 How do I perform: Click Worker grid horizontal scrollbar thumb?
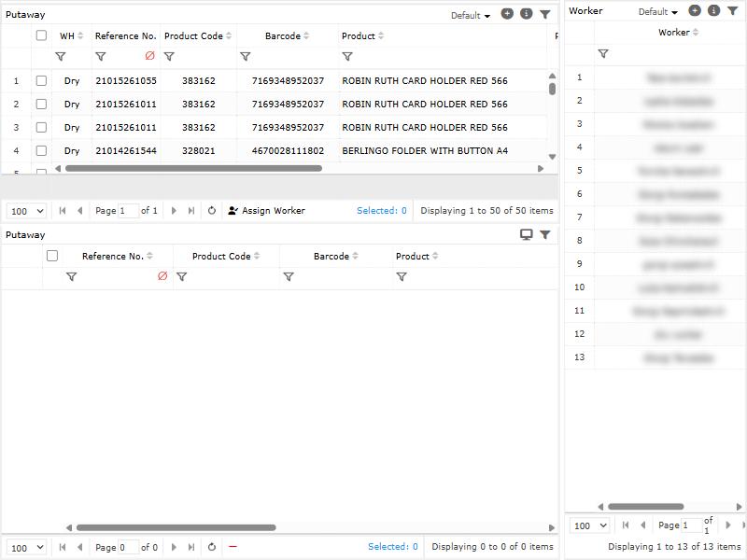645,507
